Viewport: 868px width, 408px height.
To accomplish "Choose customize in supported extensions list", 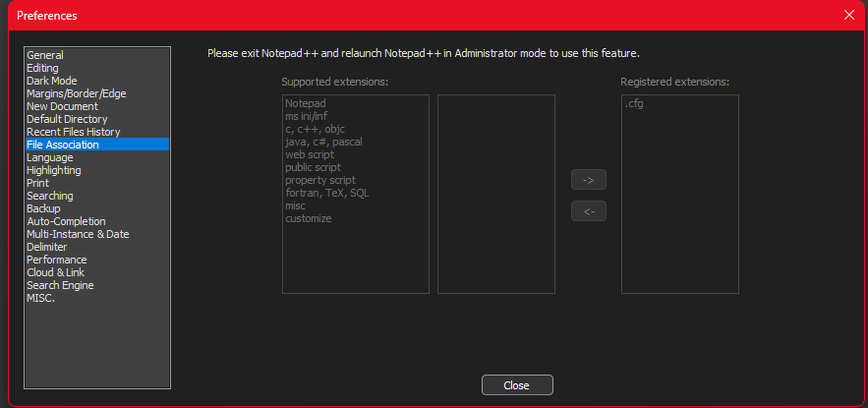I will 356,218.
